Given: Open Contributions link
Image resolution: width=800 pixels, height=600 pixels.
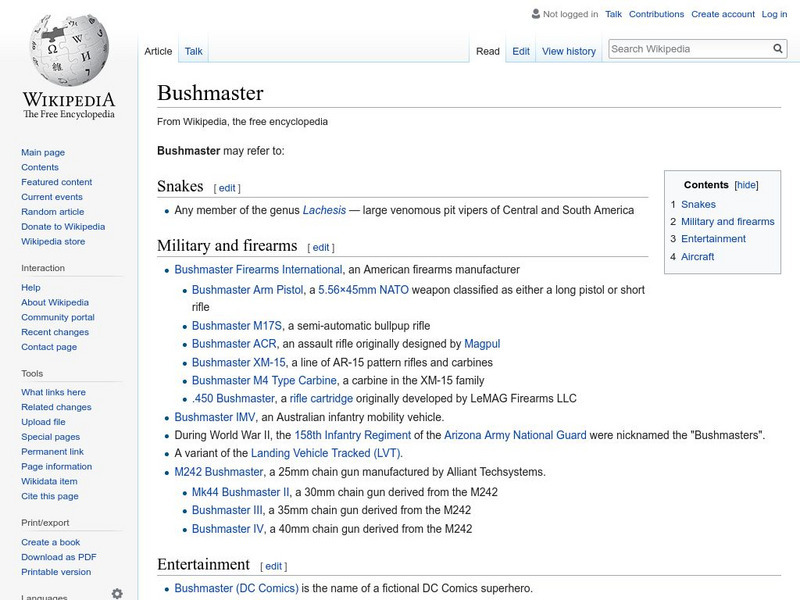Looking at the screenshot, I should click(656, 14).
